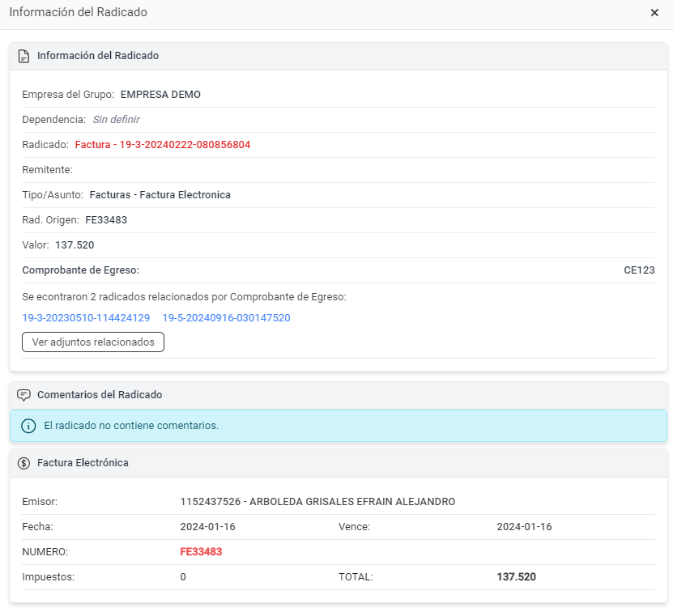673x616 pixels.
Task: Select the CE123 Comprobante de Egreso value
Action: [638, 270]
